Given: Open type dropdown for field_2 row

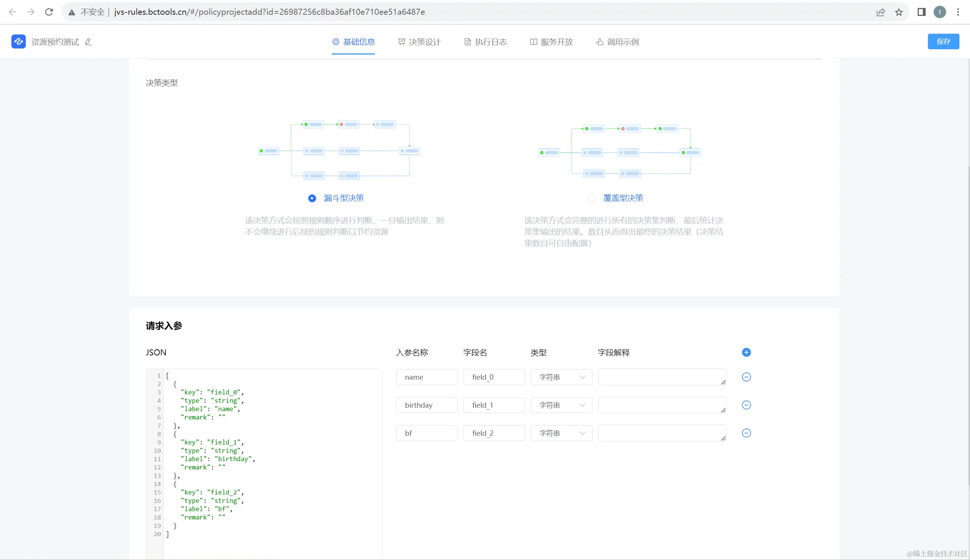Looking at the screenshot, I should coord(561,433).
